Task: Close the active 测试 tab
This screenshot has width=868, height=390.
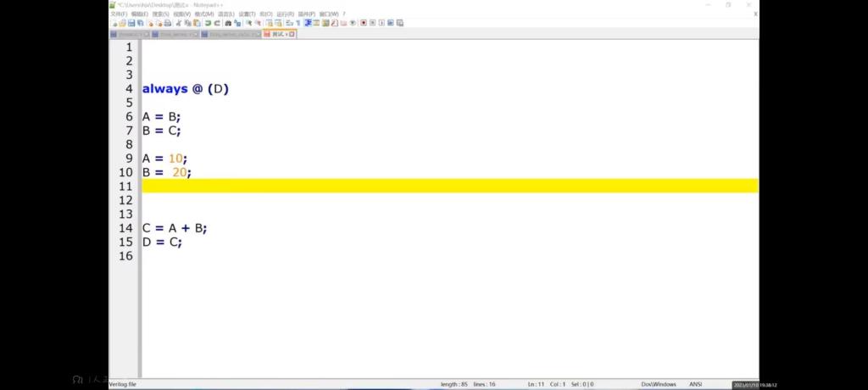Action: click(292, 35)
